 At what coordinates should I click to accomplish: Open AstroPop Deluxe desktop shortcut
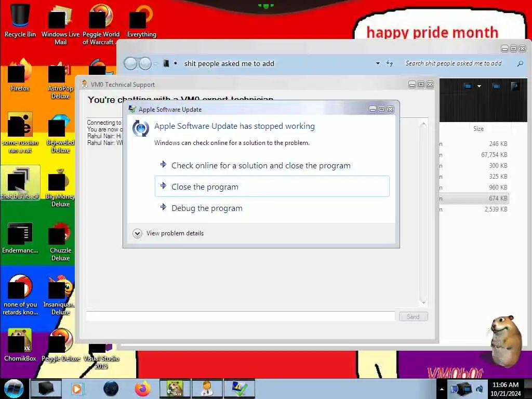[x=60, y=79]
